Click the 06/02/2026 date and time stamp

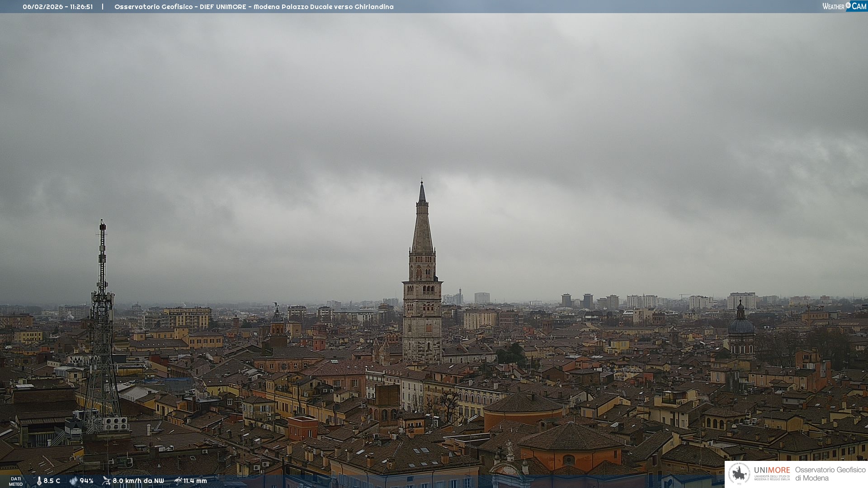tap(57, 7)
